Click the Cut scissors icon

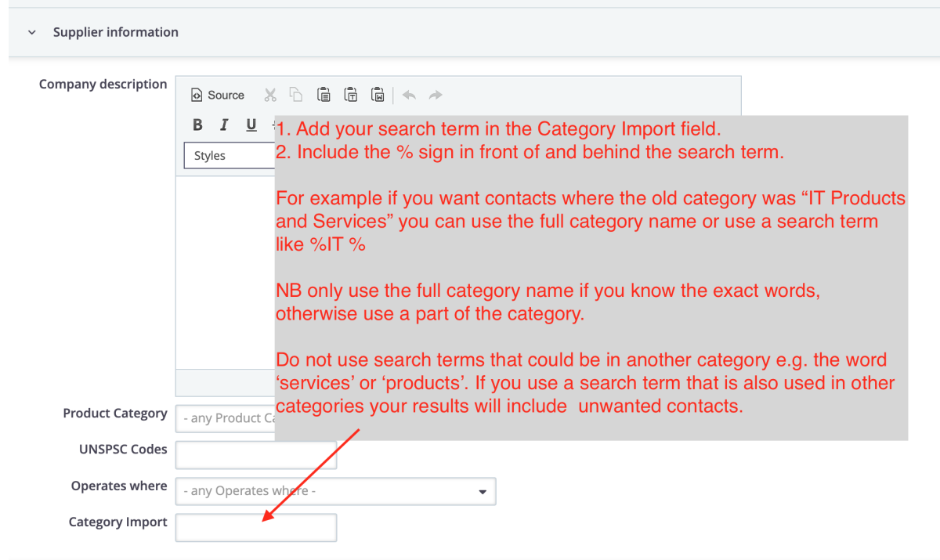pyautogui.click(x=270, y=95)
